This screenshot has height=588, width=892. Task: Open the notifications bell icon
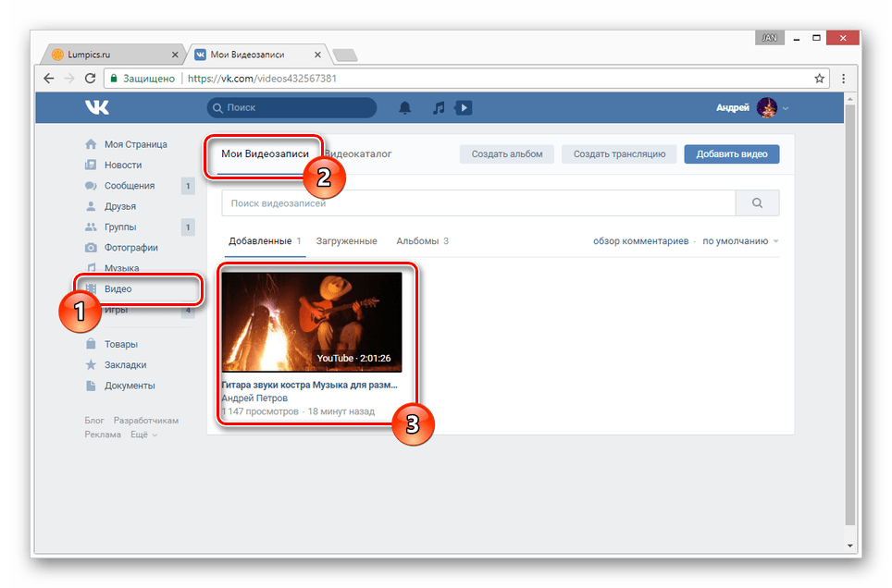[x=404, y=107]
